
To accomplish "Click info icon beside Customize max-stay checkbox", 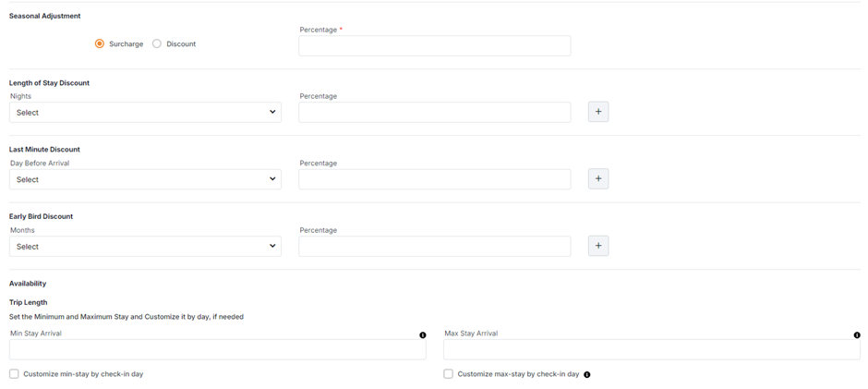I will 587,375.
